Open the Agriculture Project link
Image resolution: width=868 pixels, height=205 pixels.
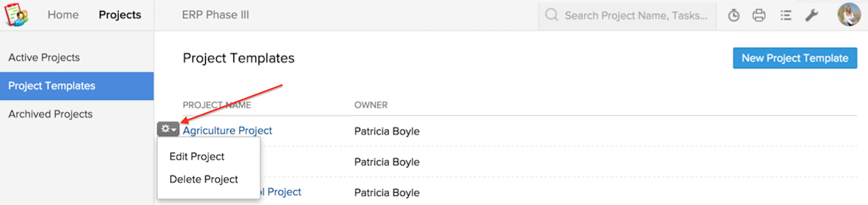[x=227, y=130]
